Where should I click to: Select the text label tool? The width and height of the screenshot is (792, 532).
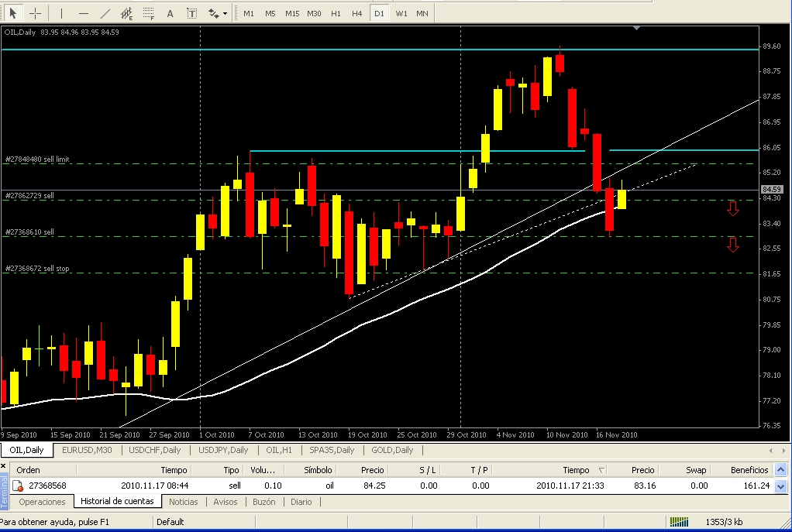(192, 13)
